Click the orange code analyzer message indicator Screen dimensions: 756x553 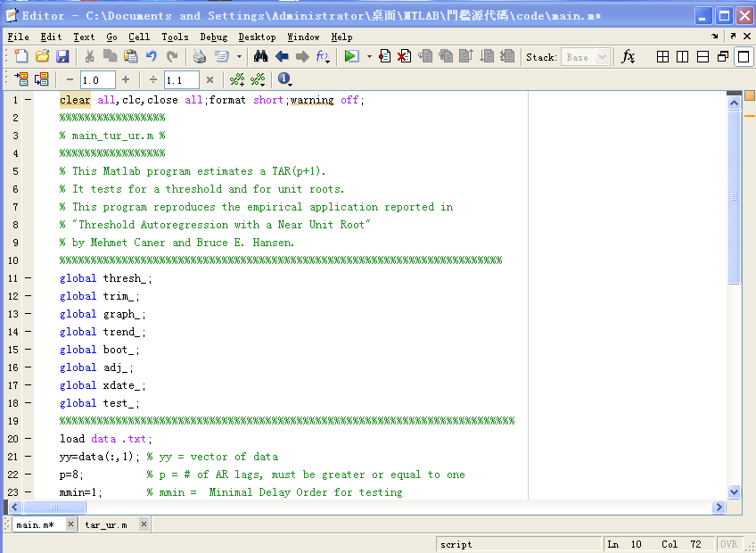(750, 95)
